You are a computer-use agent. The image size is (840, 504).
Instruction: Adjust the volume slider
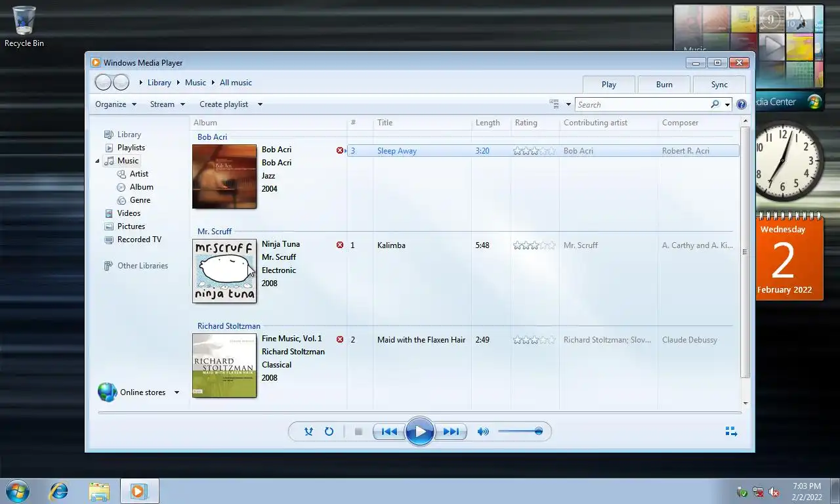[520, 431]
